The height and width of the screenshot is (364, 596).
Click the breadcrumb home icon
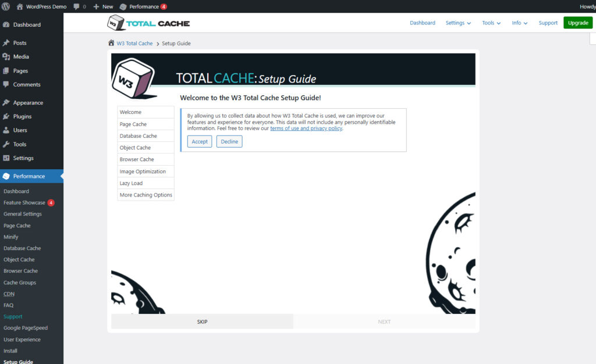click(111, 43)
